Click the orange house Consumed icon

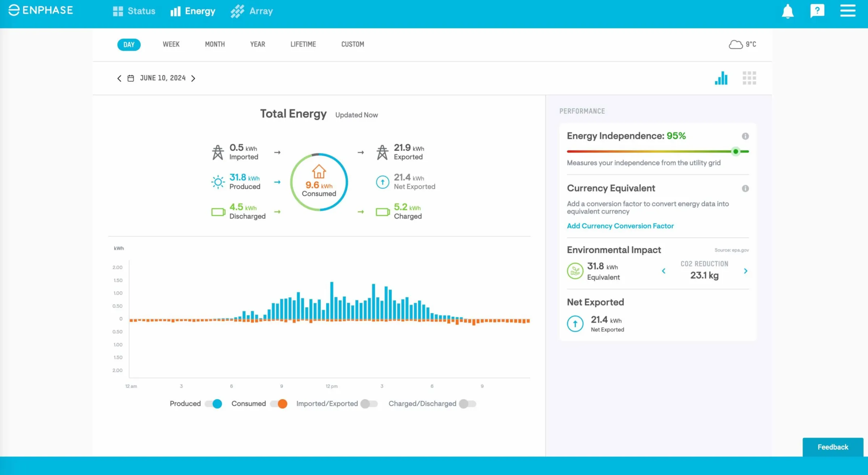pyautogui.click(x=319, y=171)
